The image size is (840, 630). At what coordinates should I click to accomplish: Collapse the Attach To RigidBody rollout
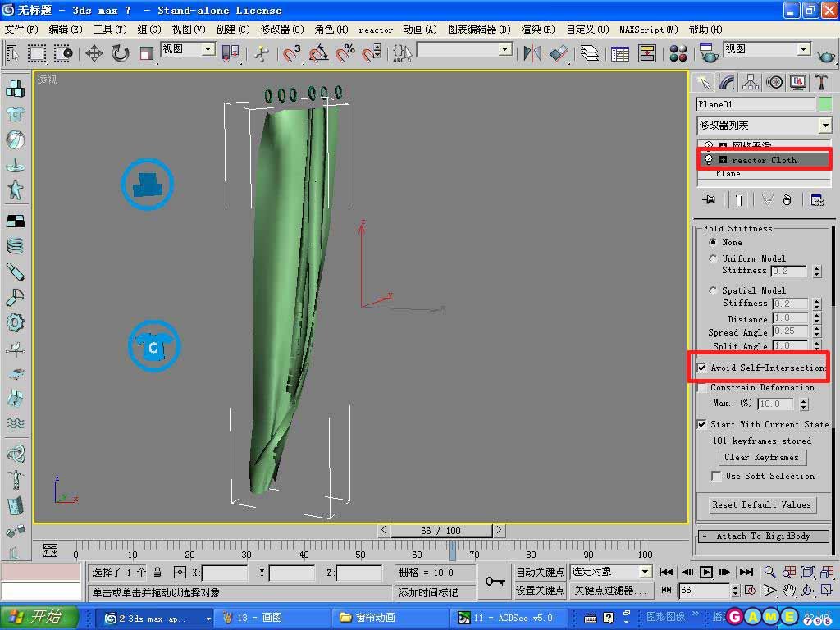pos(764,536)
